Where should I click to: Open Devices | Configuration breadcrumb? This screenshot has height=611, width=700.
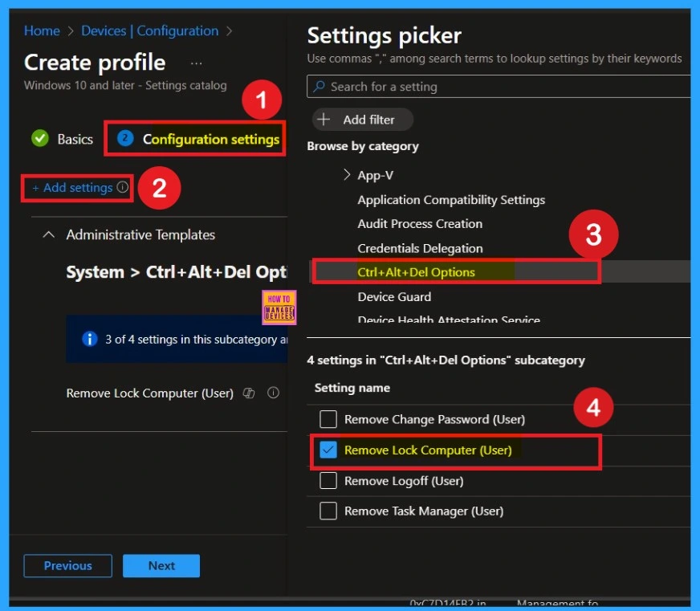click(149, 31)
